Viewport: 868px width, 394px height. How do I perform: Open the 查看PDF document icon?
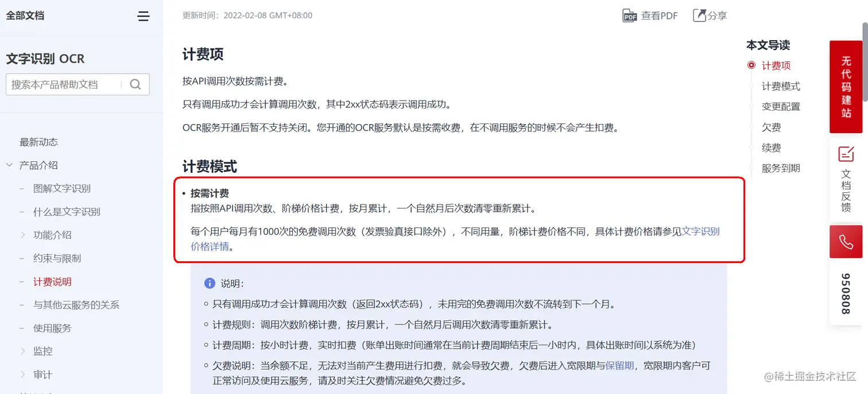630,16
